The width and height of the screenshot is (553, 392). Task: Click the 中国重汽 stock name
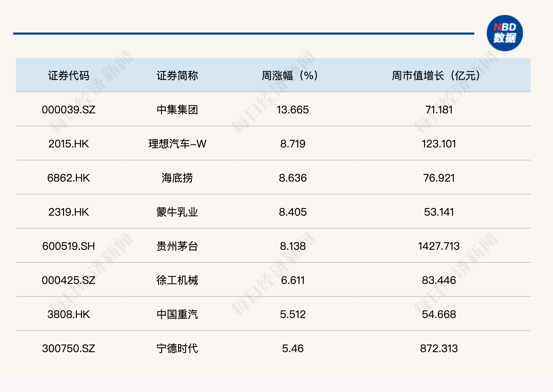177,314
